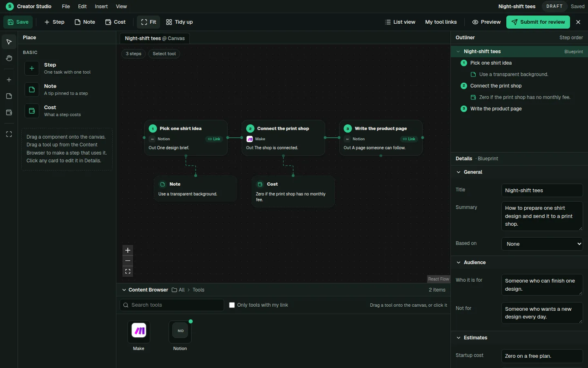Activate the hand pan tool
This screenshot has height=368, width=588.
pyautogui.click(x=9, y=58)
